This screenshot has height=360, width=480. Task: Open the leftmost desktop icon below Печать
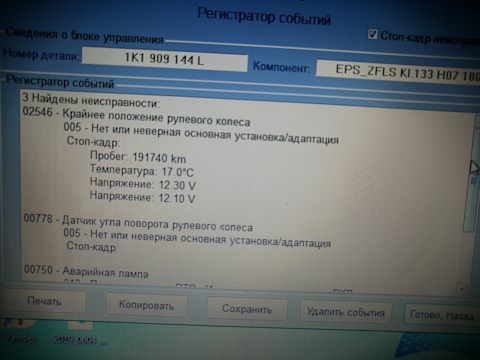coord(21,331)
